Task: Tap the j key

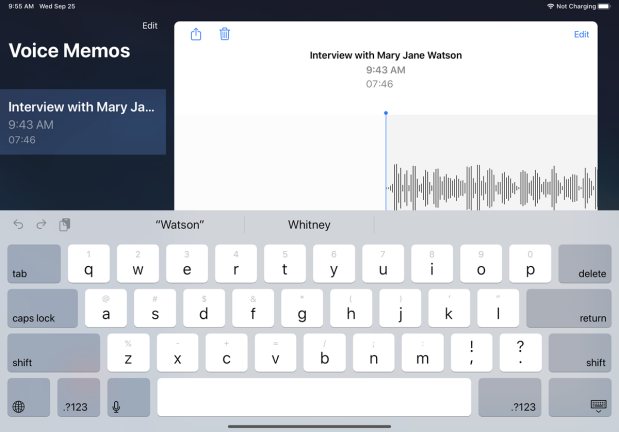Action: [x=400, y=308]
